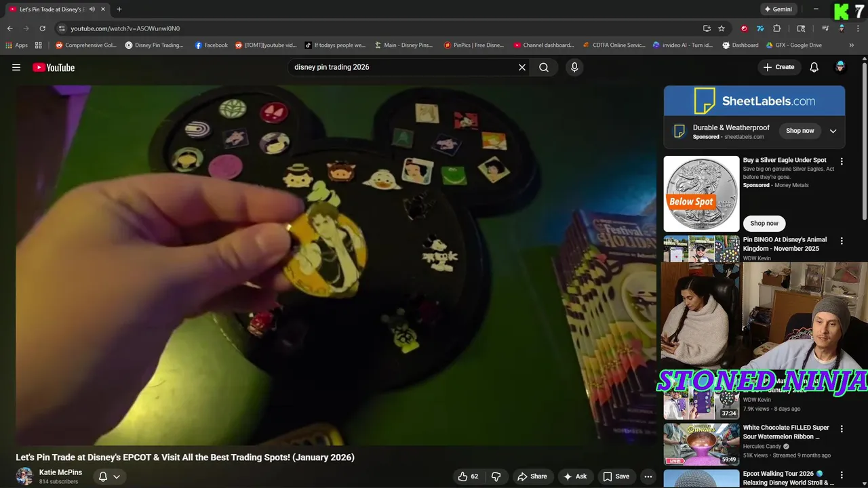View site information icon in address bar
Image resolution: width=868 pixels, height=488 pixels.
[x=62, y=28]
